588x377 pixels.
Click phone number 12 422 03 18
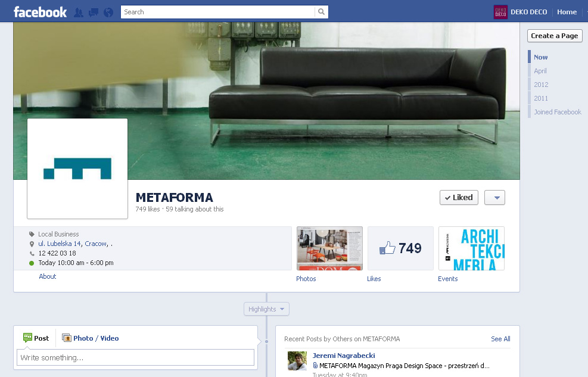57,253
